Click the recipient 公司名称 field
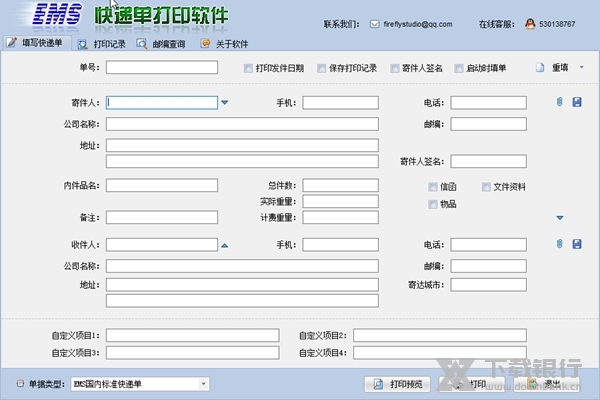The height and width of the screenshot is (400, 600). coord(242,266)
